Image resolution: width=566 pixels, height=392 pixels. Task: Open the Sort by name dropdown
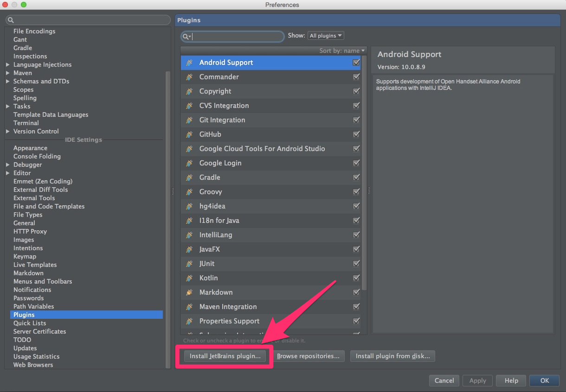342,51
